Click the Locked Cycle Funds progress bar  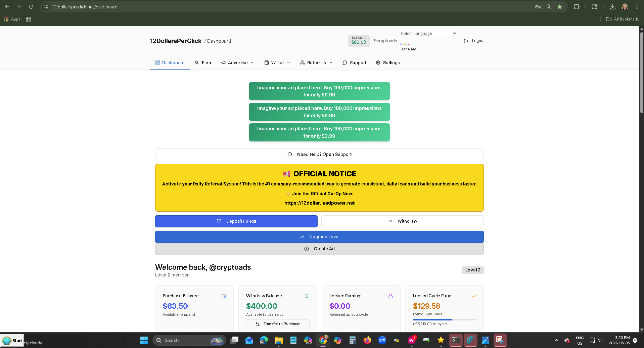click(x=445, y=319)
